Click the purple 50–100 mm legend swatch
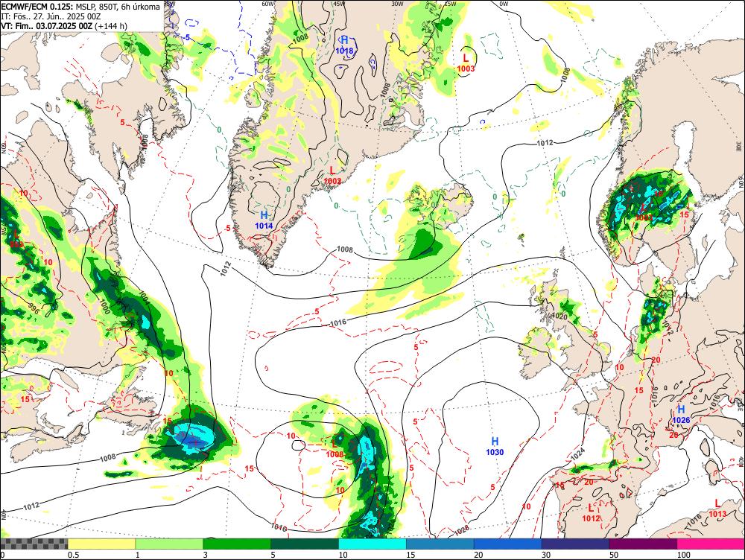The width and height of the screenshot is (745, 560). tap(643, 544)
